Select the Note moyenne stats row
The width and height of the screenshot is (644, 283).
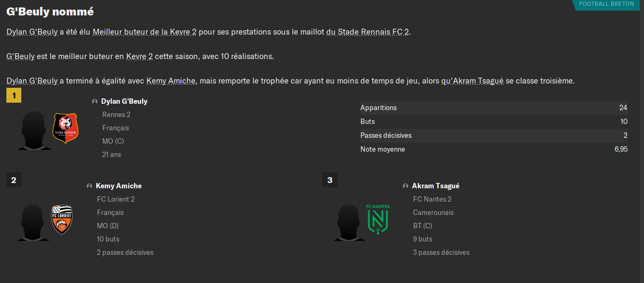point(493,149)
